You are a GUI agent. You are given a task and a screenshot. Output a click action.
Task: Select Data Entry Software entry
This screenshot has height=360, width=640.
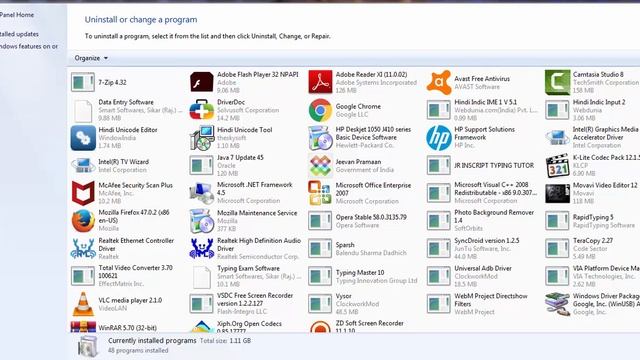coord(127,110)
